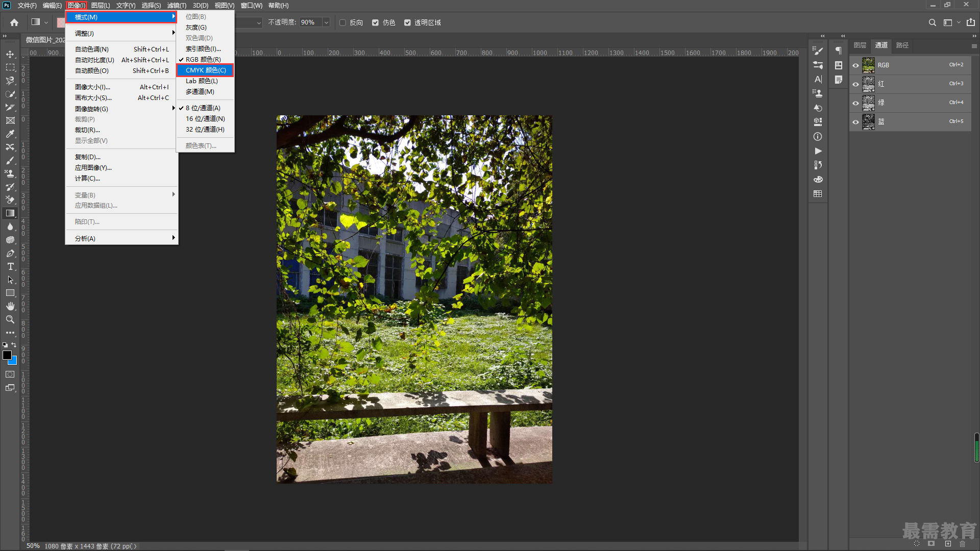Hide the 红 channel visibility eye
Image resolution: width=980 pixels, height=551 pixels.
click(x=856, y=84)
